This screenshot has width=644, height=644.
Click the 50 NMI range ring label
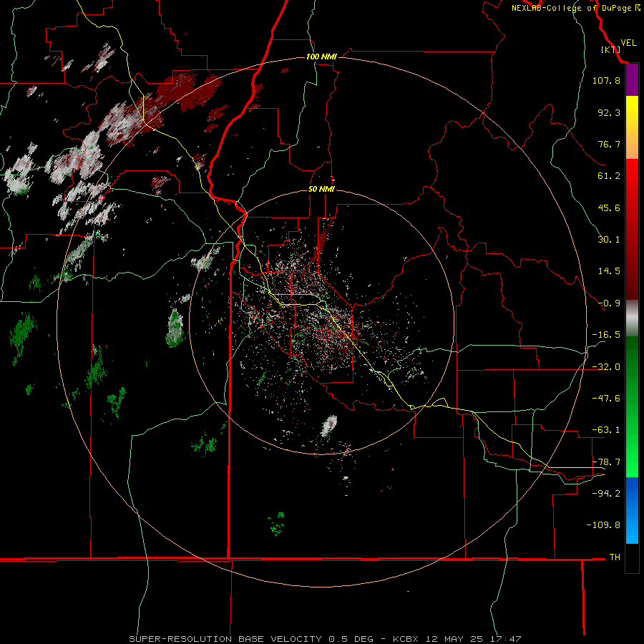point(321,190)
